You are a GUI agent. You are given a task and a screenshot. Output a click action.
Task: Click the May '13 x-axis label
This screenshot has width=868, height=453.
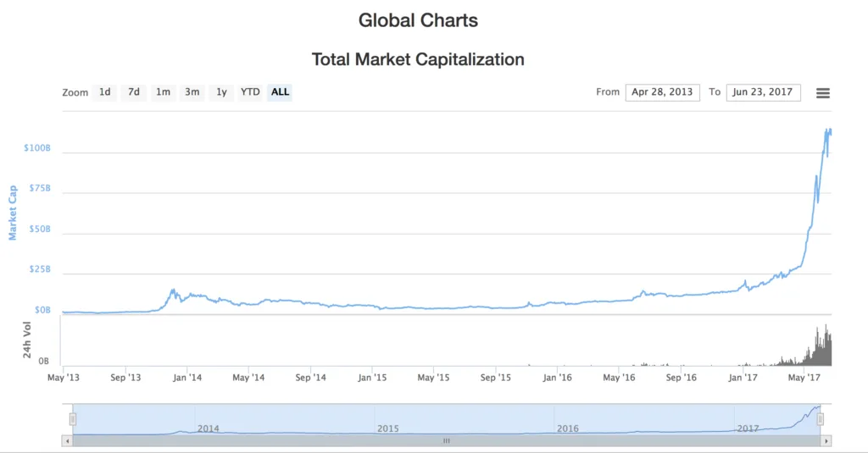point(63,378)
